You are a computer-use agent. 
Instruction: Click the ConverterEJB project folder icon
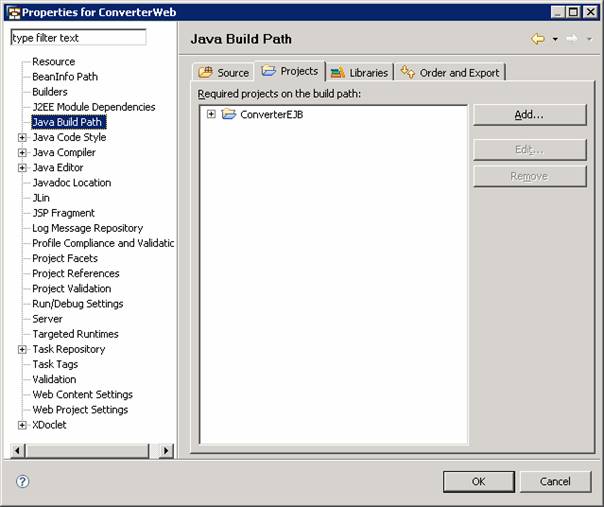(x=229, y=114)
